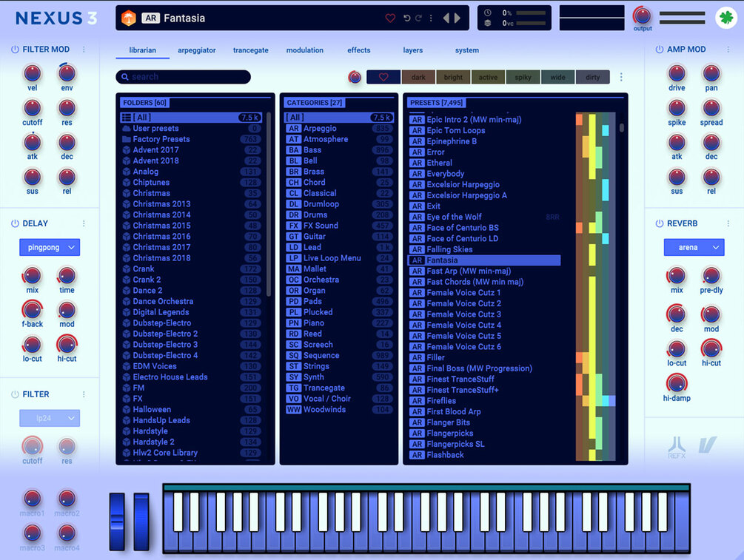The width and height of the screenshot is (744, 560).
Task: Click the box icon next to the Analog folder
Action: [x=127, y=172]
